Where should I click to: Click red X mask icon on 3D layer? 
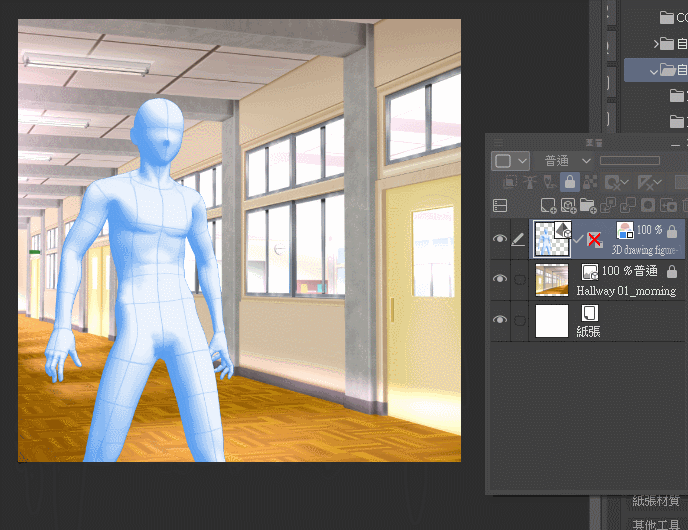point(595,240)
